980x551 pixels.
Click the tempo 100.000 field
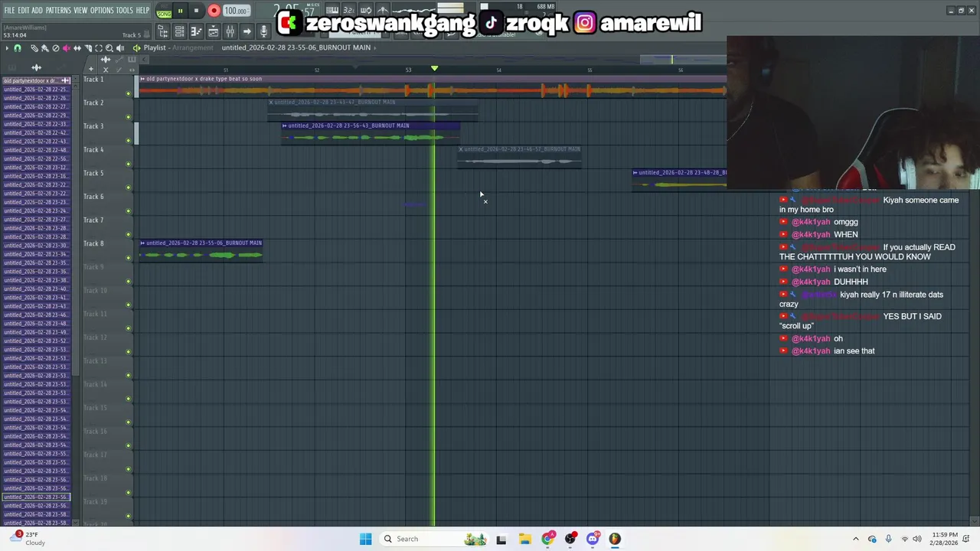coord(236,11)
